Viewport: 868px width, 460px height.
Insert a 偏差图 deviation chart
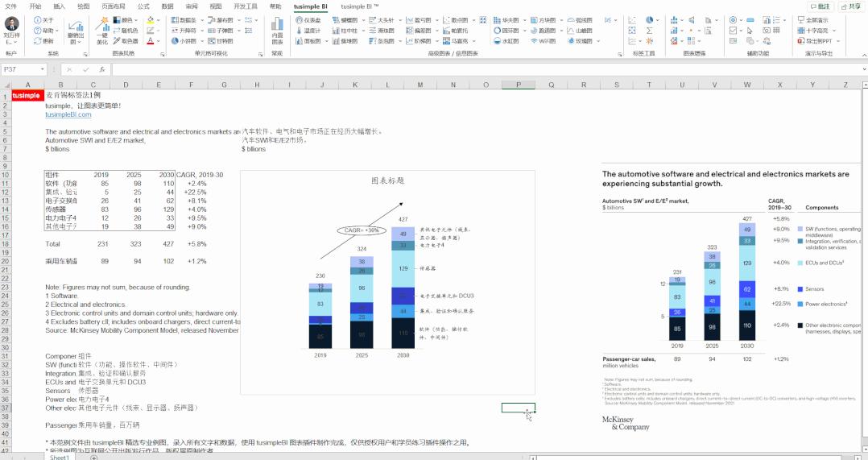coord(419,31)
